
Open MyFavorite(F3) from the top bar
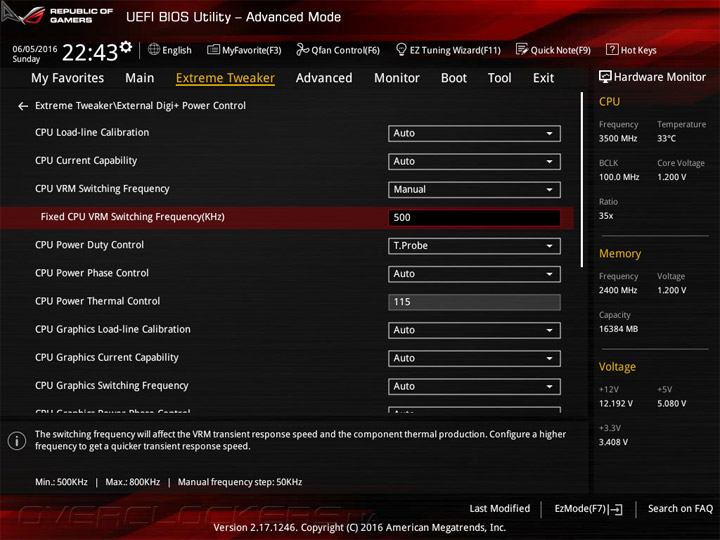point(244,50)
